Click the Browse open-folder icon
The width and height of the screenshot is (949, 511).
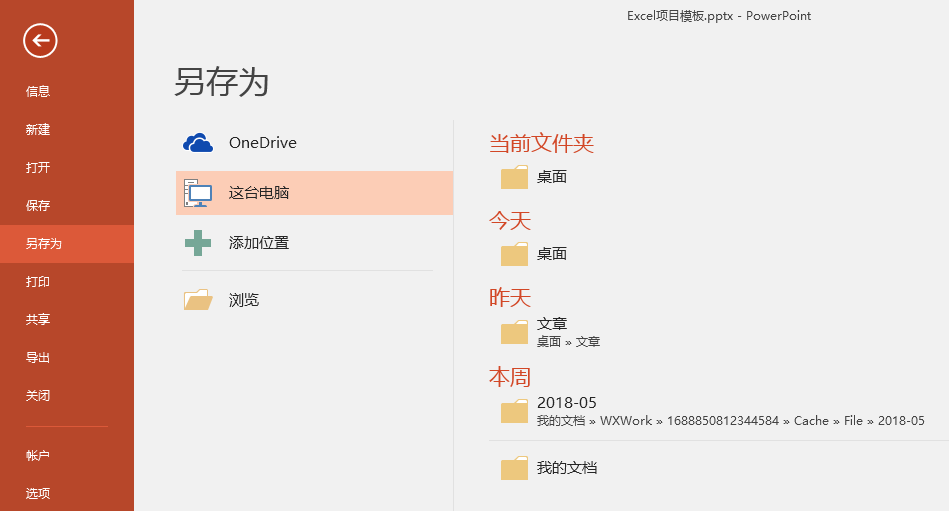[x=198, y=300]
